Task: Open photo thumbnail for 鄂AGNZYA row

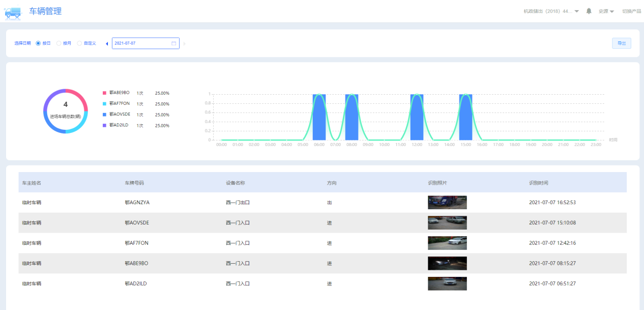Action: 447,203
